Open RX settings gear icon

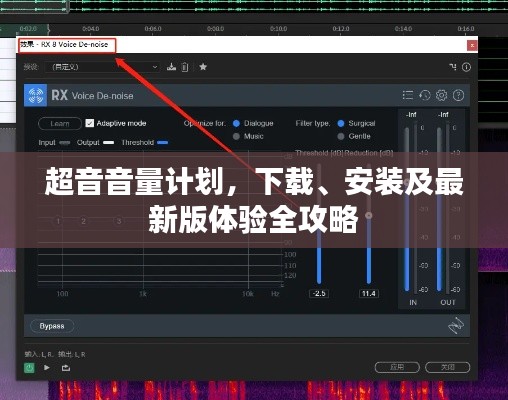coord(442,95)
